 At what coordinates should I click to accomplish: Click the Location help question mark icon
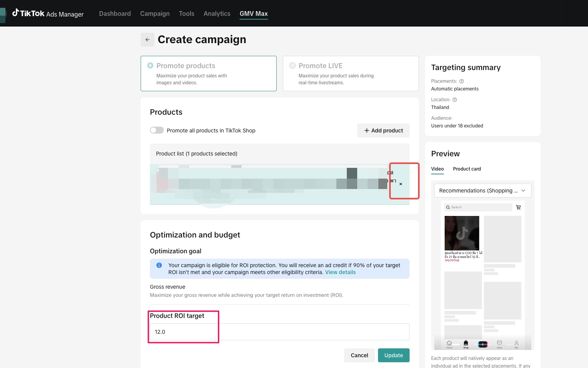[x=455, y=100]
